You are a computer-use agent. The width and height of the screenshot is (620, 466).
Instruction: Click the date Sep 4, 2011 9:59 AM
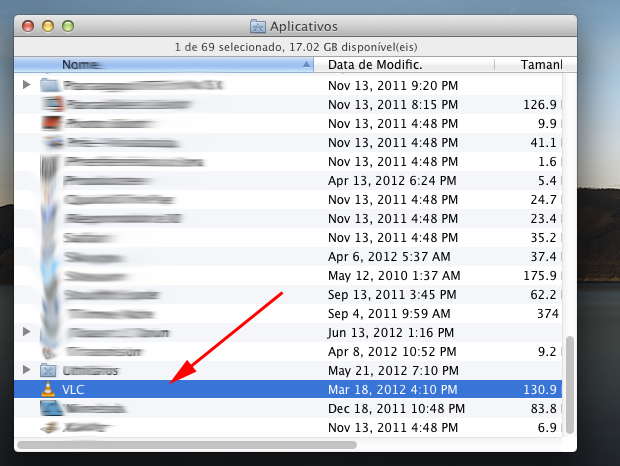389,313
